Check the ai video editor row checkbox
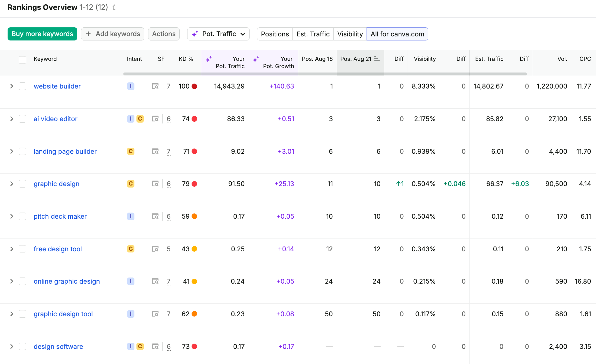596x364 pixels. [22, 119]
